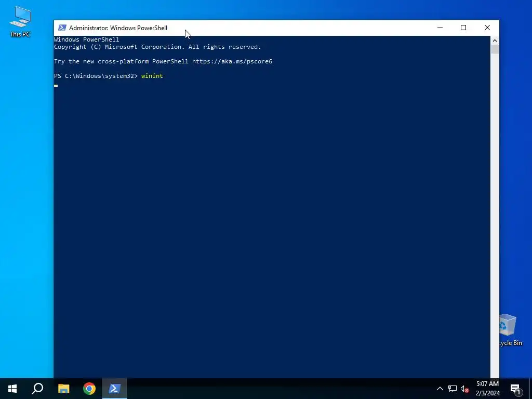Click the typed 'winint' command text
Screen dimensions: 532x399
tap(152, 76)
